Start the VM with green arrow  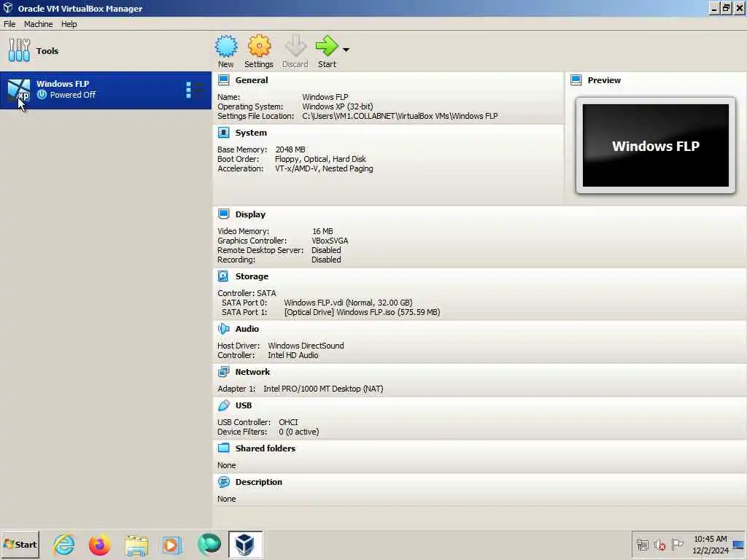(327, 46)
